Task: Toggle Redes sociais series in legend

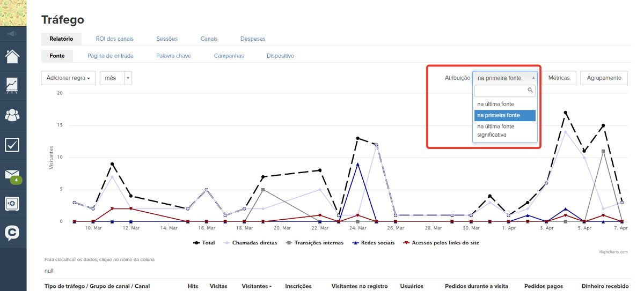Action: [x=375, y=243]
